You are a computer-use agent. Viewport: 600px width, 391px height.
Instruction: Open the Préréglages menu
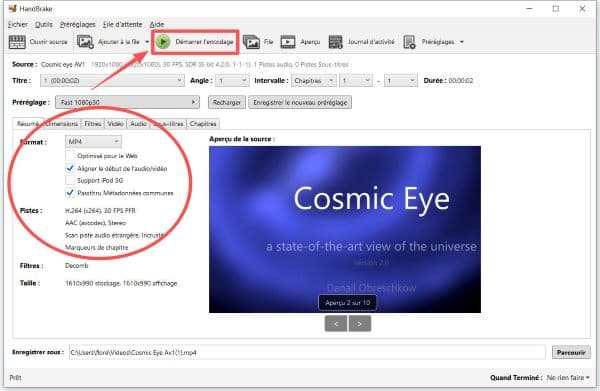tap(78, 24)
